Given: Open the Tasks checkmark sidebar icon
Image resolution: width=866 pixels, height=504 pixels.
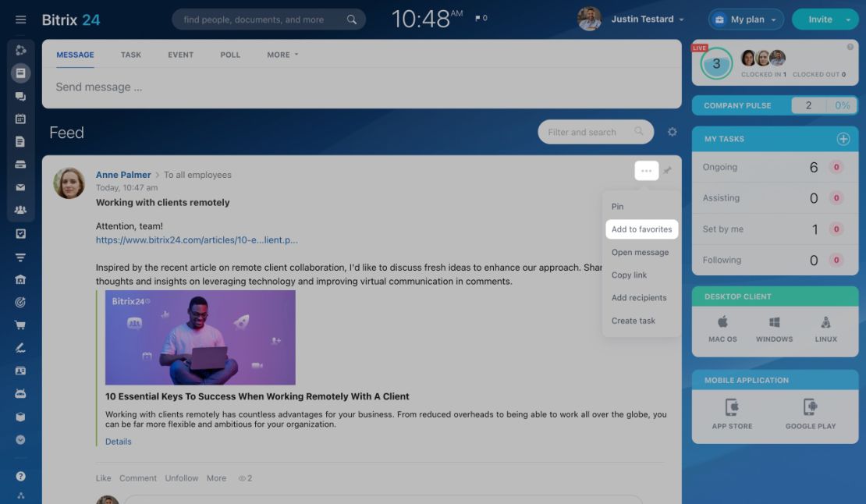Looking at the screenshot, I should (20, 233).
